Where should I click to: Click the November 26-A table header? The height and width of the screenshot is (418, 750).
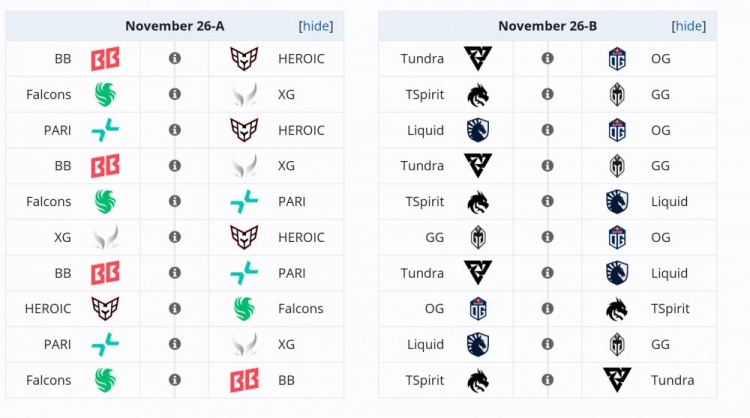coord(175,26)
